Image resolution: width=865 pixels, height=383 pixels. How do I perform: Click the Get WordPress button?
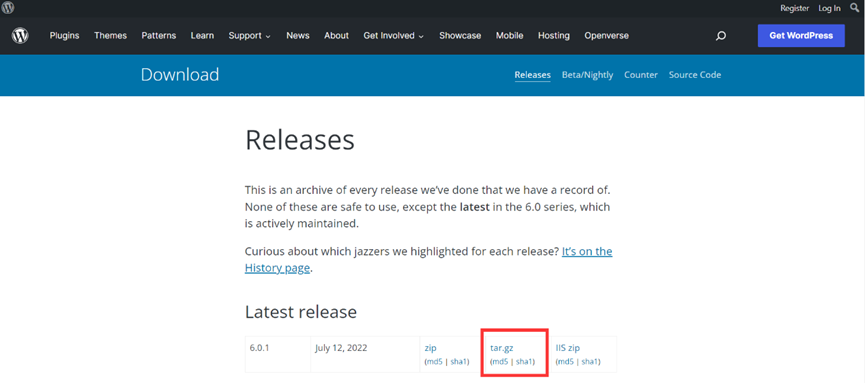point(801,36)
